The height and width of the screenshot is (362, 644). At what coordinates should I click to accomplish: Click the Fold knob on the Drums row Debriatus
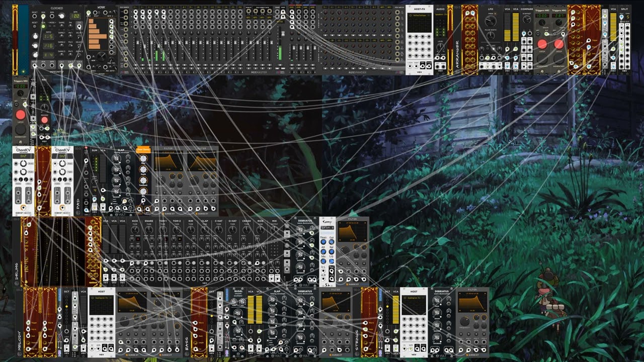(300, 231)
